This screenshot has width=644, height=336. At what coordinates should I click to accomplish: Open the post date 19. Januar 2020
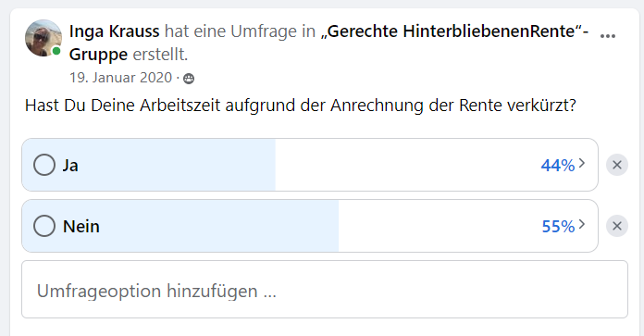click(120, 78)
